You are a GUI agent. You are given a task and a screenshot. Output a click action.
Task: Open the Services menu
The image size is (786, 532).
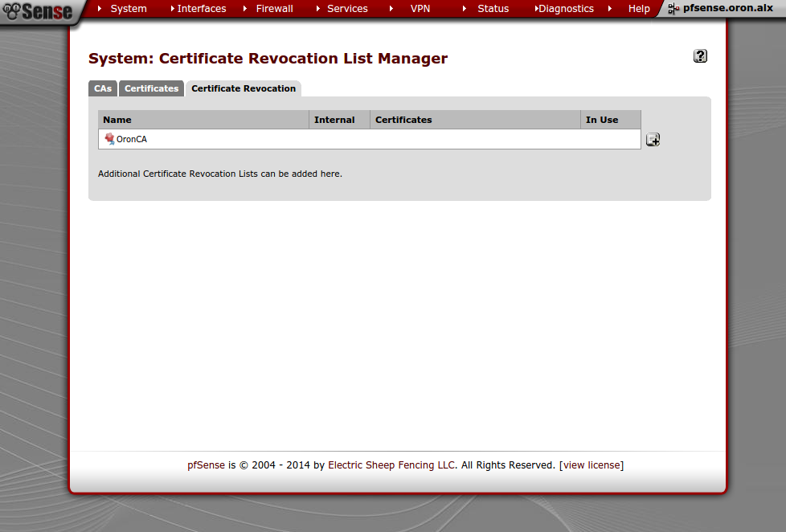point(347,9)
